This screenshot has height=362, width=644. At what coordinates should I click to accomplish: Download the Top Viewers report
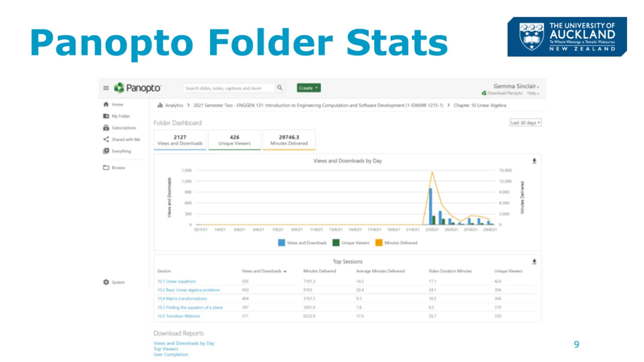(x=166, y=349)
